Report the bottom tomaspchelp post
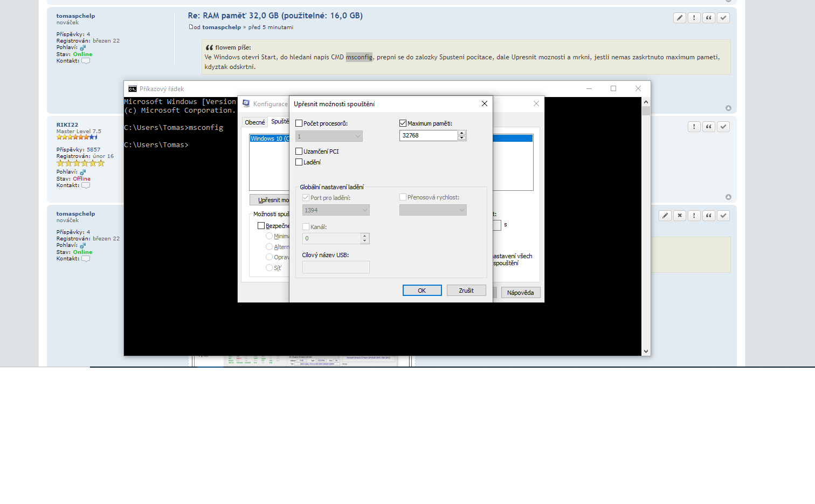The height and width of the screenshot is (504, 815). [x=694, y=216]
